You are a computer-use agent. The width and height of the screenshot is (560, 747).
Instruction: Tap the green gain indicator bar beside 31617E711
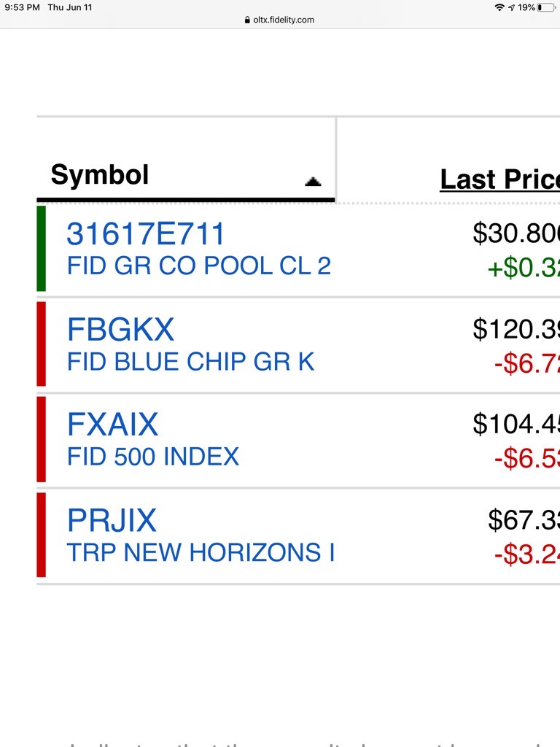(41, 248)
